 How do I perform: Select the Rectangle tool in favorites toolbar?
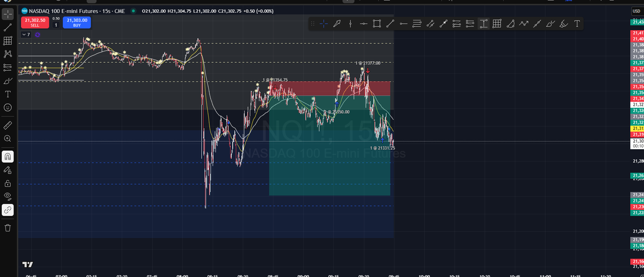click(377, 24)
